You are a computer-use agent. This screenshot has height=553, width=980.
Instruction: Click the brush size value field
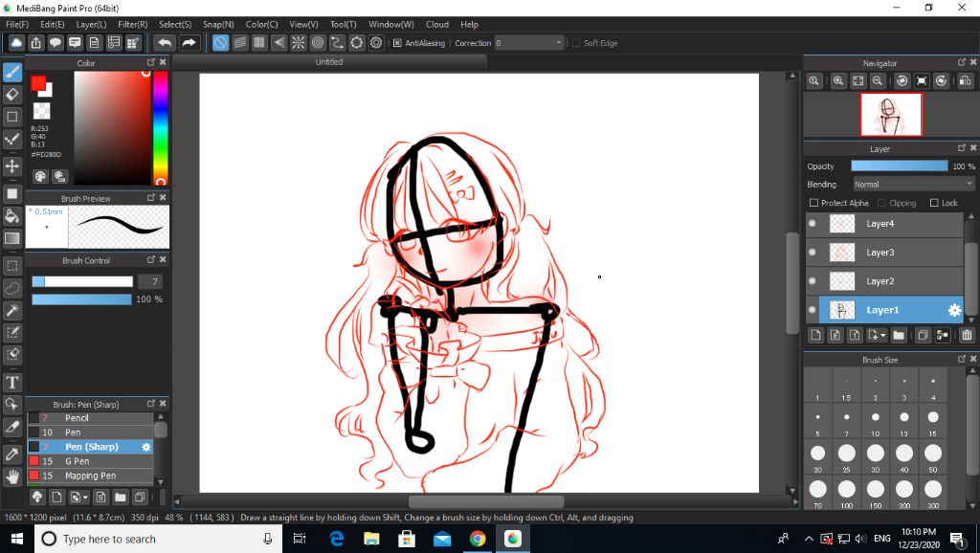click(150, 282)
